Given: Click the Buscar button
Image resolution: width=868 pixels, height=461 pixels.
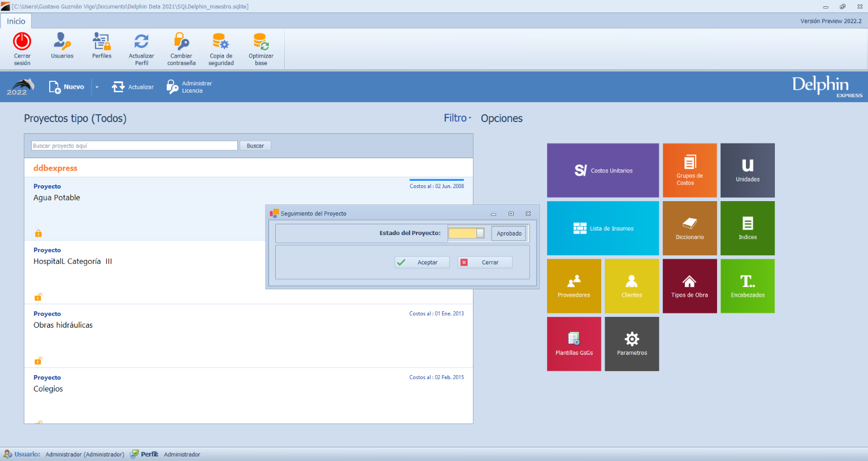Looking at the screenshot, I should coord(255,146).
